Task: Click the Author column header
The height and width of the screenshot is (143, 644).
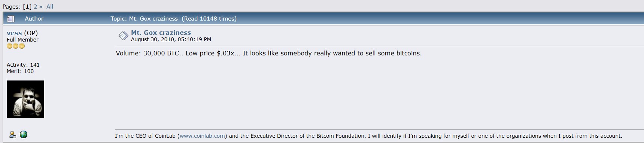Action: [34, 19]
